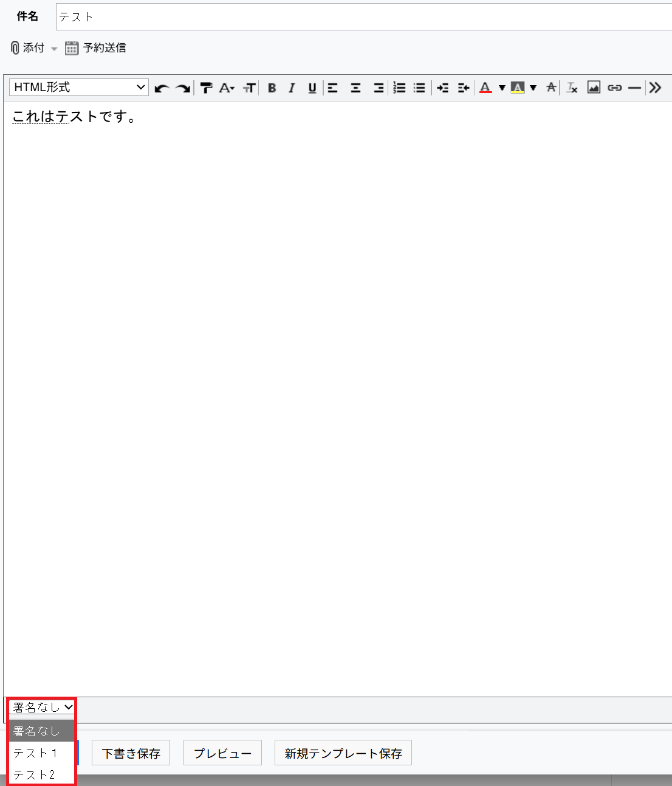Align text to the left
This screenshot has height=786, width=672.
pos(333,88)
